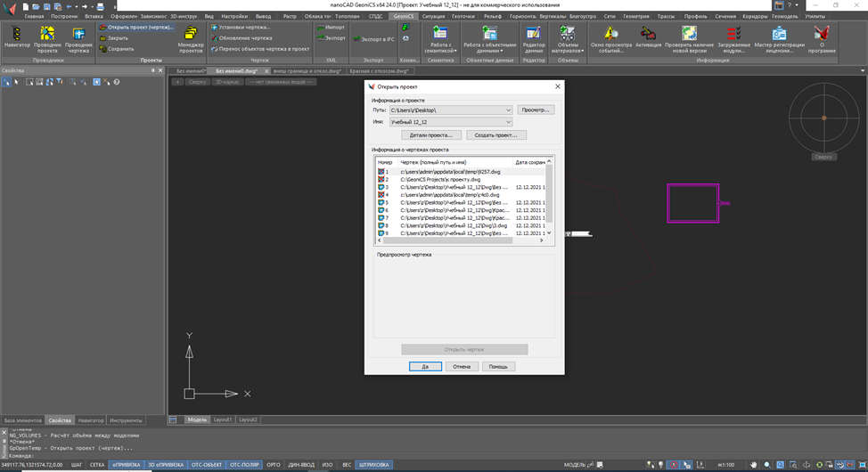Image resolution: width=868 pixels, height=472 pixels.
Task: Click the Помощь button in dialog
Action: 498,366
